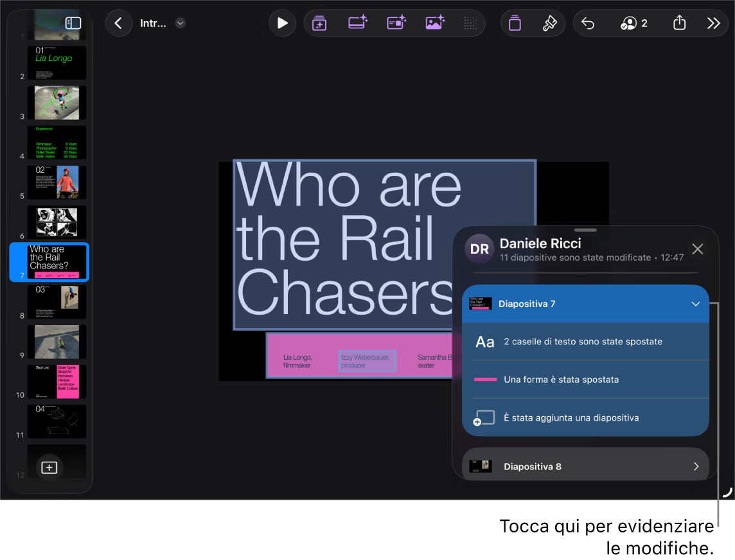
Task: Expand the Diapositiva 8 changes row
Action: pos(585,466)
